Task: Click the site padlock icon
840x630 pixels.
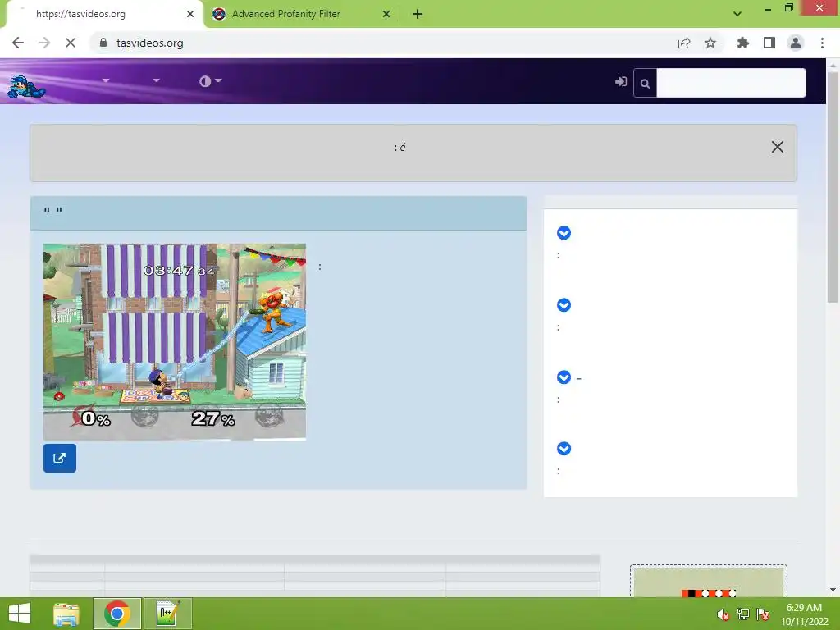Action: click(103, 43)
